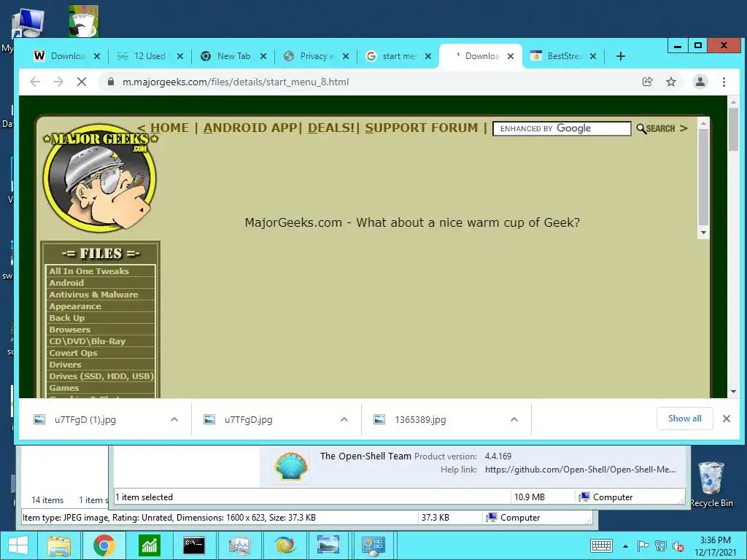Switch to the 'start me' Google tab

coord(398,56)
